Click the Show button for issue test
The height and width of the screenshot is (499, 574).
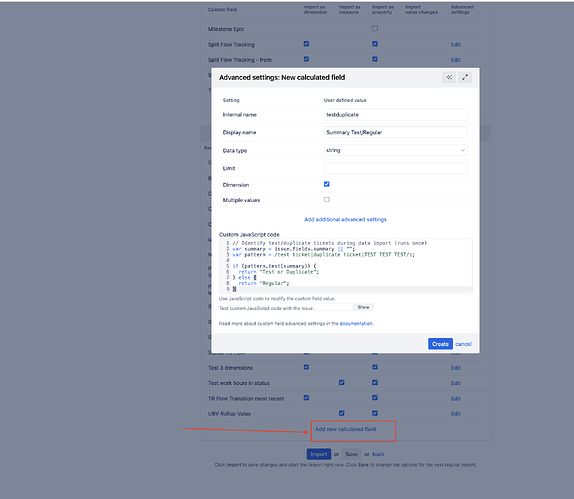click(363, 307)
